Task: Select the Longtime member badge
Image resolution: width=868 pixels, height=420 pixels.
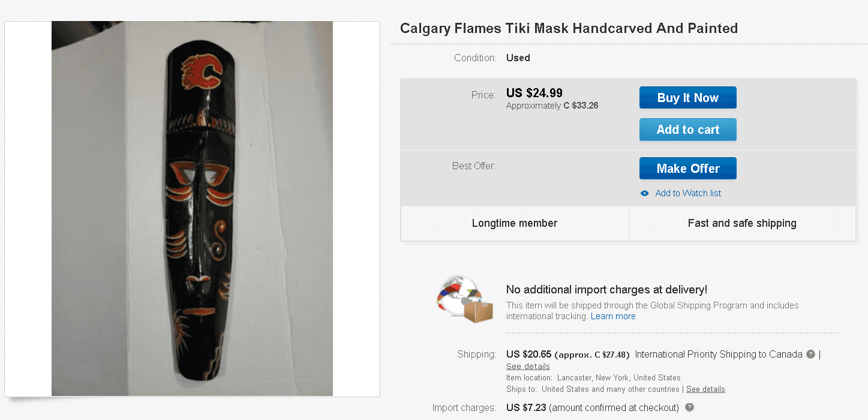Action: click(x=514, y=223)
